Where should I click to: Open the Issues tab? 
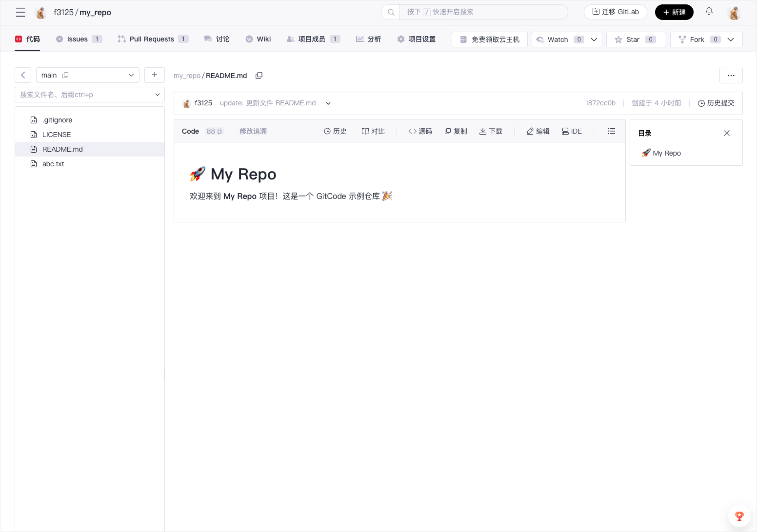78,39
